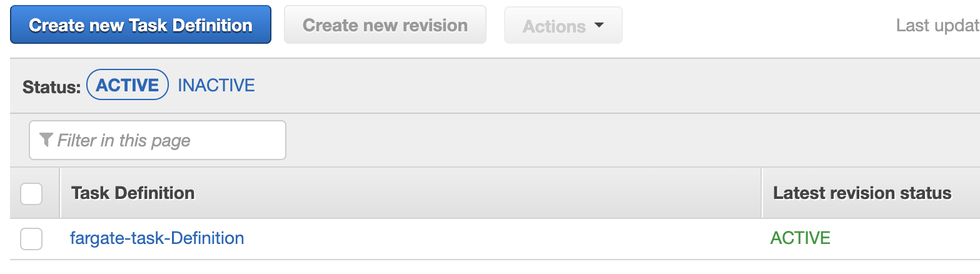The width and height of the screenshot is (980, 274).
Task: Click the Status: label
Action: [x=51, y=86]
